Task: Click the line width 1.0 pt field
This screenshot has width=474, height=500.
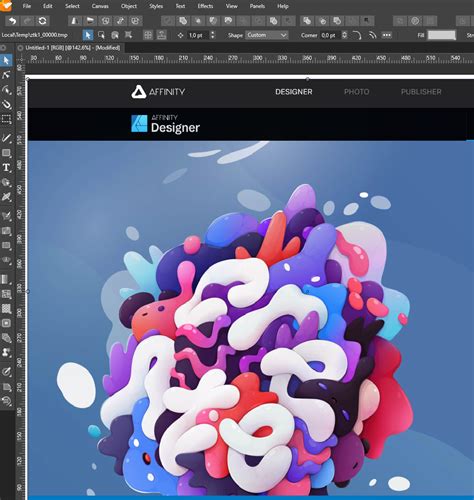Action: [198, 35]
